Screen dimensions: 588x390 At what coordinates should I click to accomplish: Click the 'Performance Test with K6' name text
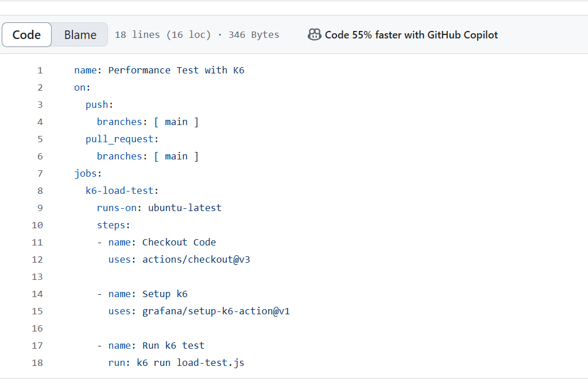coord(176,71)
